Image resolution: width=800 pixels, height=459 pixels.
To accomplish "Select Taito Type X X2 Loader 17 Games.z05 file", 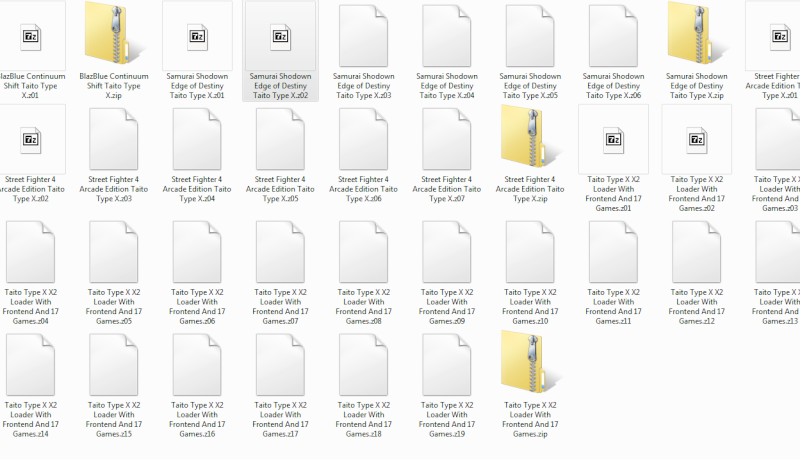I will pos(113,252).
